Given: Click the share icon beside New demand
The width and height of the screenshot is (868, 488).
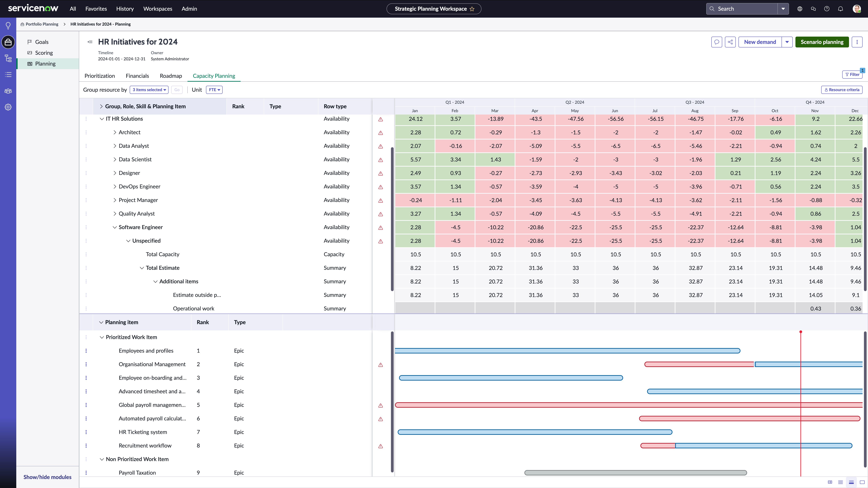Looking at the screenshot, I should (730, 42).
